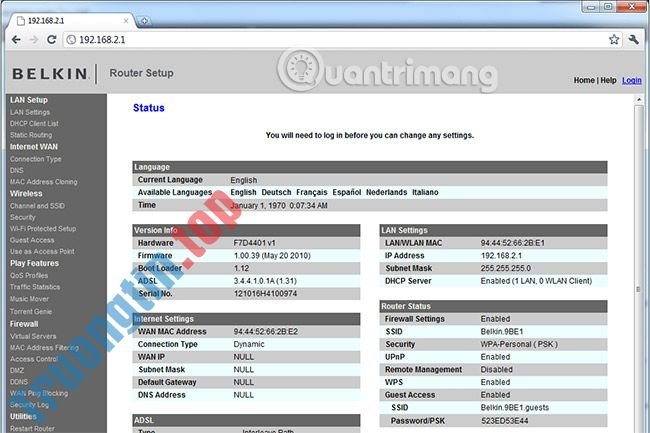650x433 pixels.
Task: Switch language to Deutsch
Action: [x=277, y=192]
